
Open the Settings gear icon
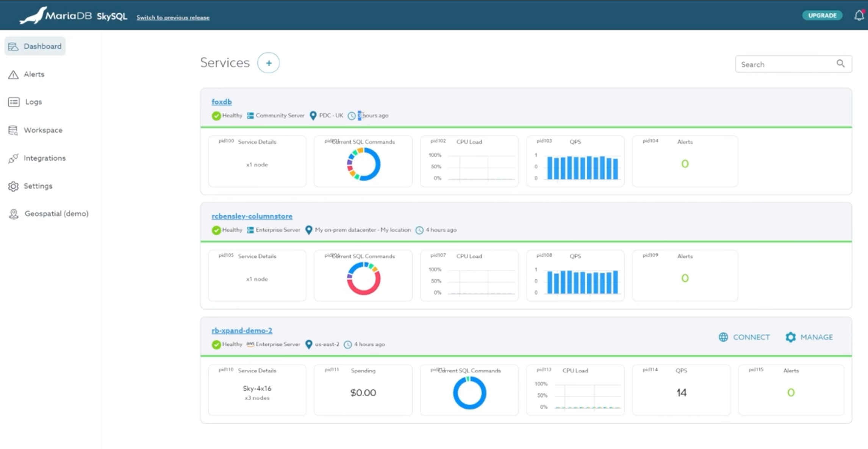13,186
